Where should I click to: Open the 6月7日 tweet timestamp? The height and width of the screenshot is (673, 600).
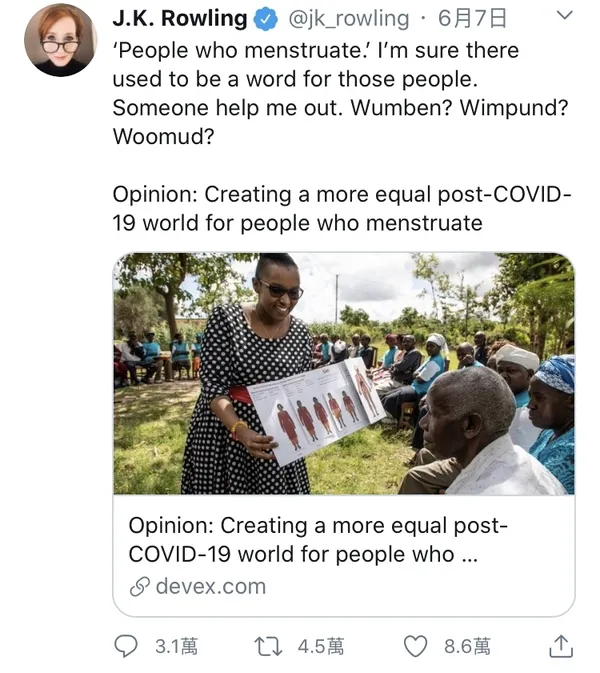point(473,19)
